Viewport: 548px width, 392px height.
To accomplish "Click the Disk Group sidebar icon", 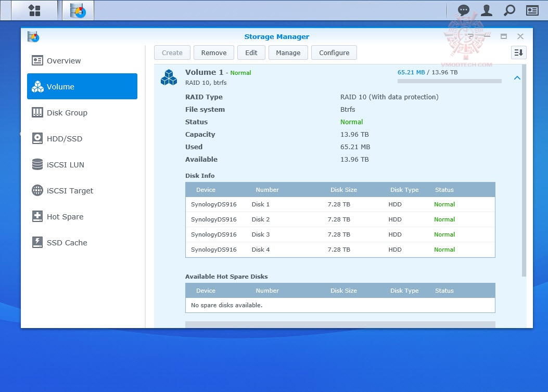I will (x=37, y=112).
